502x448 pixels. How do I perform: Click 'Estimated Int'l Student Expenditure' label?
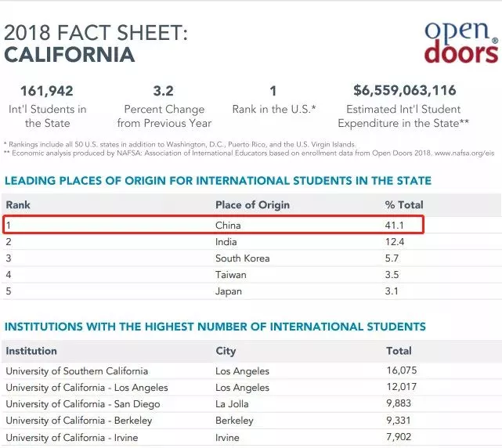click(403, 116)
